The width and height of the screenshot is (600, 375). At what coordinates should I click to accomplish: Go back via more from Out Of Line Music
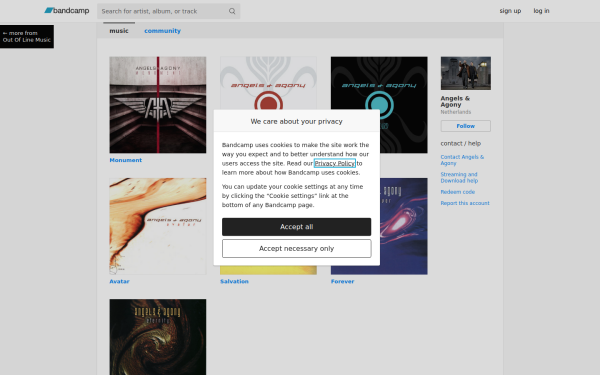click(x=27, y=36)
